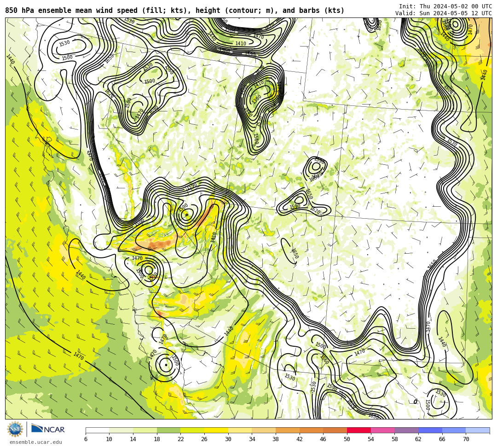Image resolution: width=497 pixels, height=448 pixels.
Task: Select the 850 hPa ensemble mean wind speed title
Action: [175, 11]
